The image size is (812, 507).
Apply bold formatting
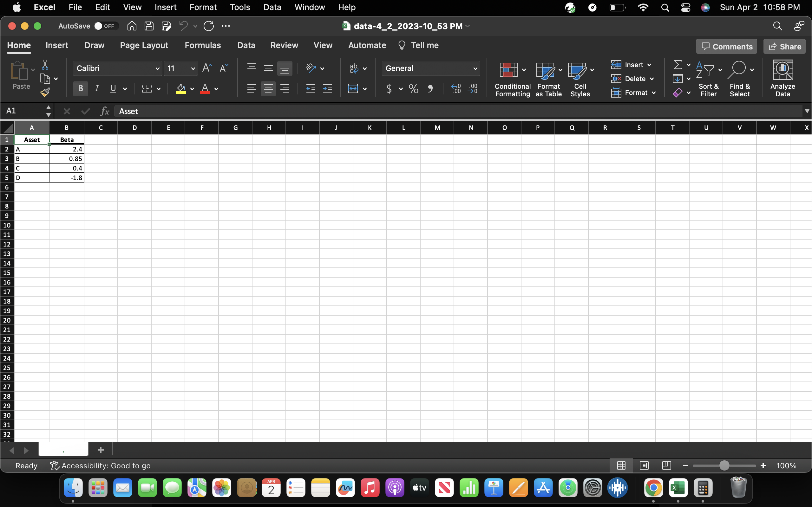pyautogui.click(x=80, y=88)
